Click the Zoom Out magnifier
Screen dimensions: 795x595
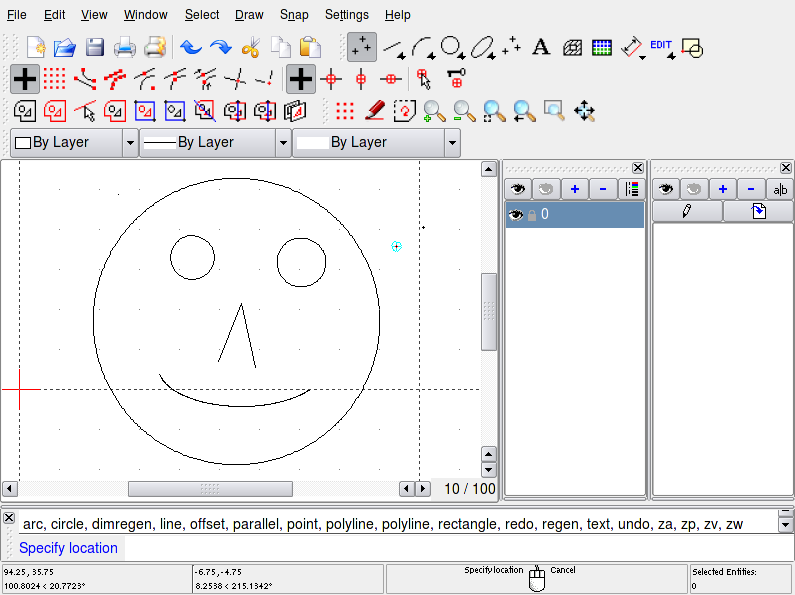pos(464,111)
